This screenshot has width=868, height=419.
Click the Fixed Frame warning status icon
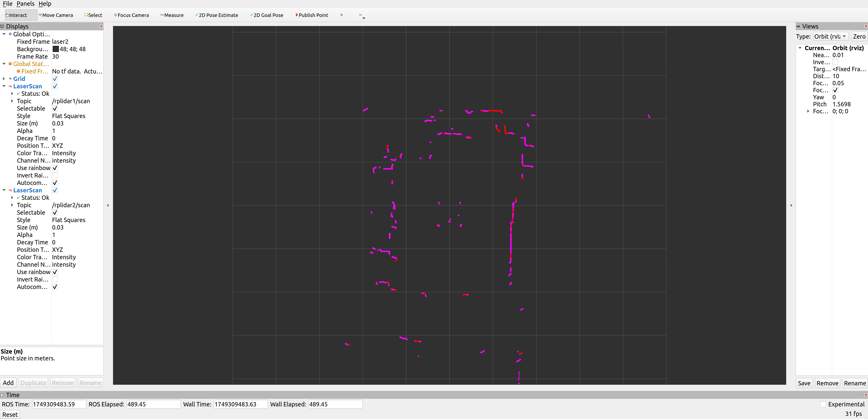coord(19,71)
